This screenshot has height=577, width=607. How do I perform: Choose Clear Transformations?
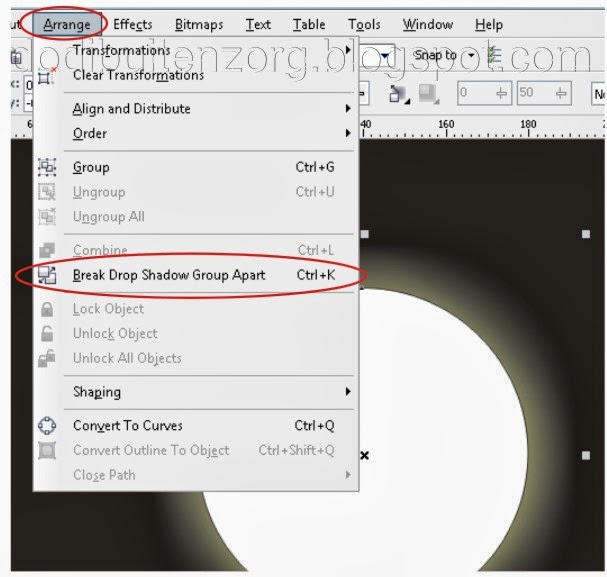tap(194, 75)
